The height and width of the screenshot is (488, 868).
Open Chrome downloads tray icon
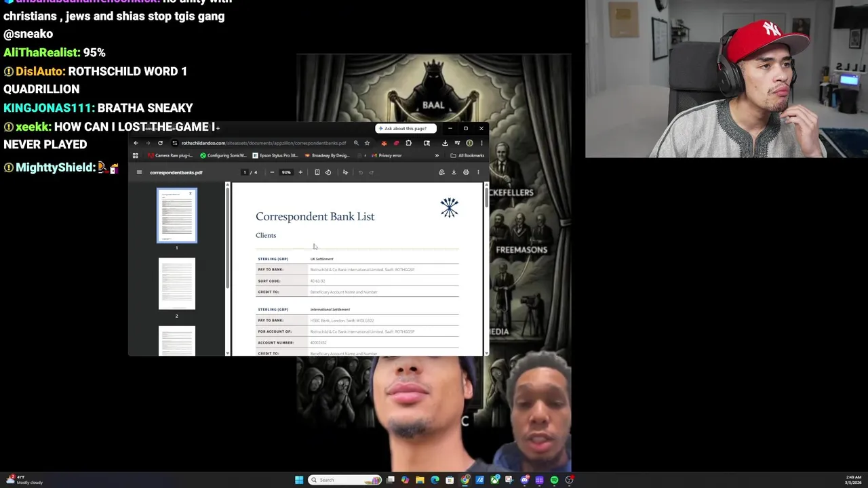446,143
